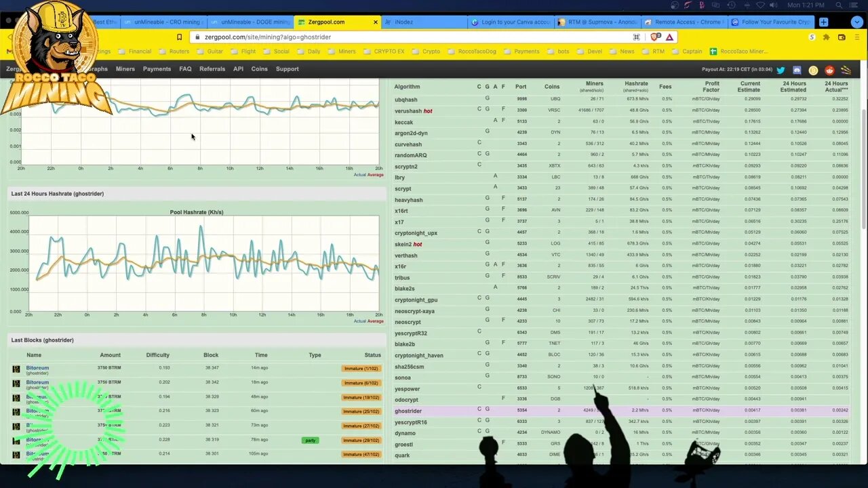Switch to RTM @ Suprnova tab
The width and height of the screenshot is (868, 488).
click(597, 22)
